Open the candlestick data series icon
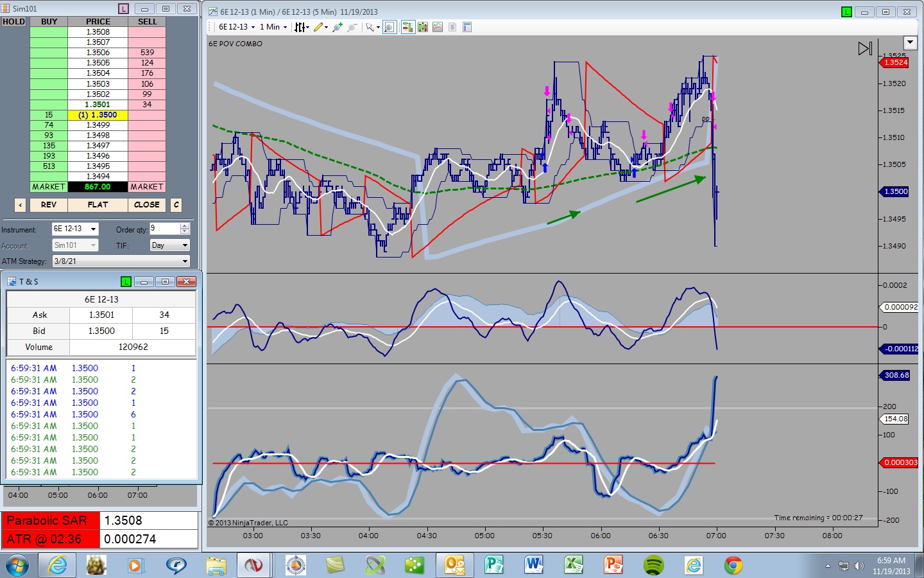This screenshot has height=578, width=924. click(423, 27)
